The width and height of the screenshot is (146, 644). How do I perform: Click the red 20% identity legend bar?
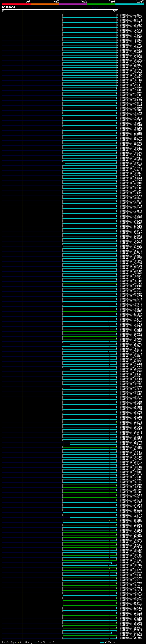coord(16,4)
